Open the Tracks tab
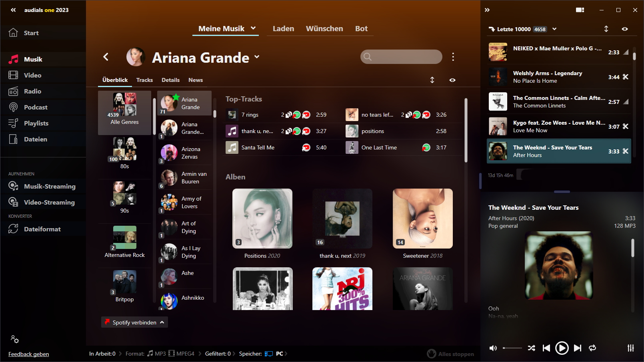The image size is (644, 362). click(x=144, y=80)
